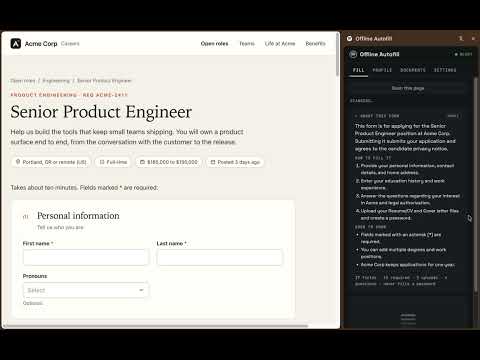The image size is (480, 360).
Task: Click into the Last name field
Action: coord(220,257)
